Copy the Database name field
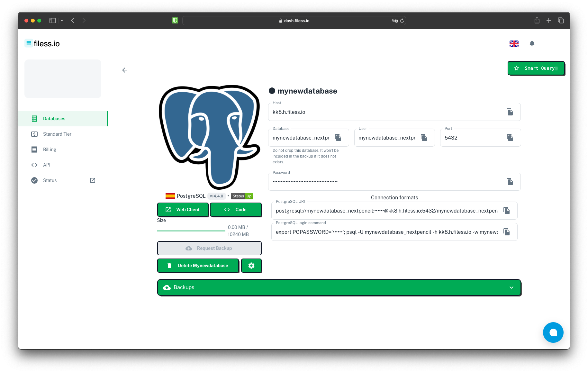 pos(338,138)
